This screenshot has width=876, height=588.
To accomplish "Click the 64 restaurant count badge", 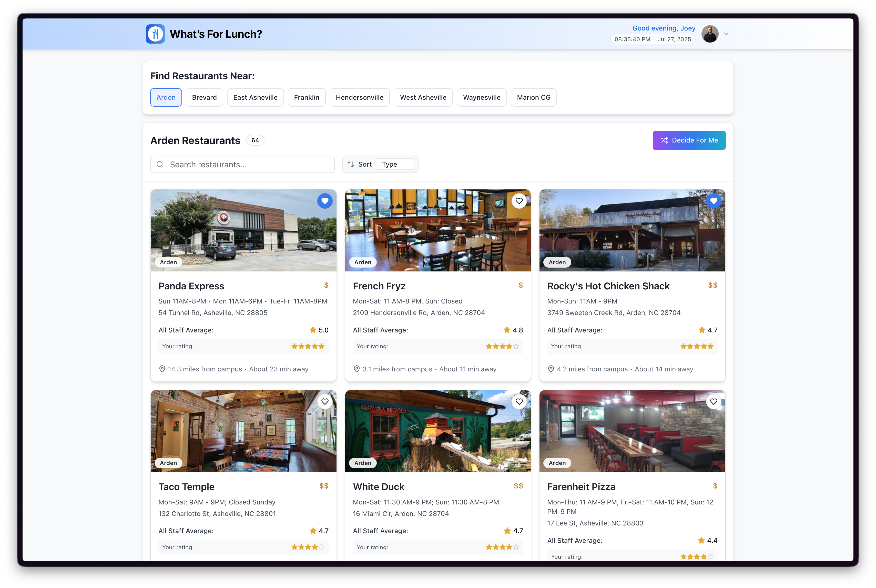I will [255, 140].
